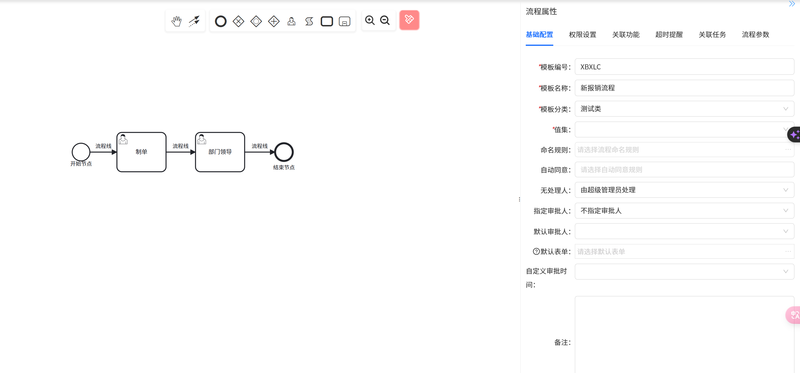Image resolution: width=800 pixels, height=373 pixels.
Task: Select the 流程线 between 制单 and 部门领导
Action: point(181,152)
